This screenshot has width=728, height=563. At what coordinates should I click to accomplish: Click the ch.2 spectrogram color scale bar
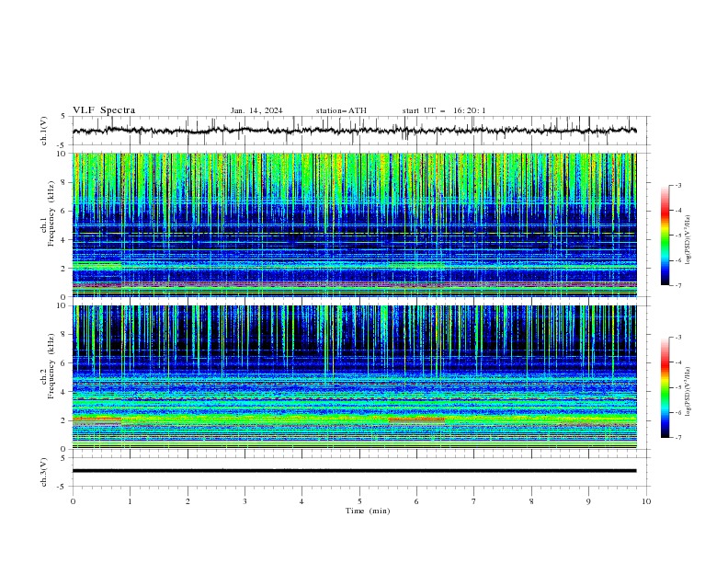click(x=665, y=387)
